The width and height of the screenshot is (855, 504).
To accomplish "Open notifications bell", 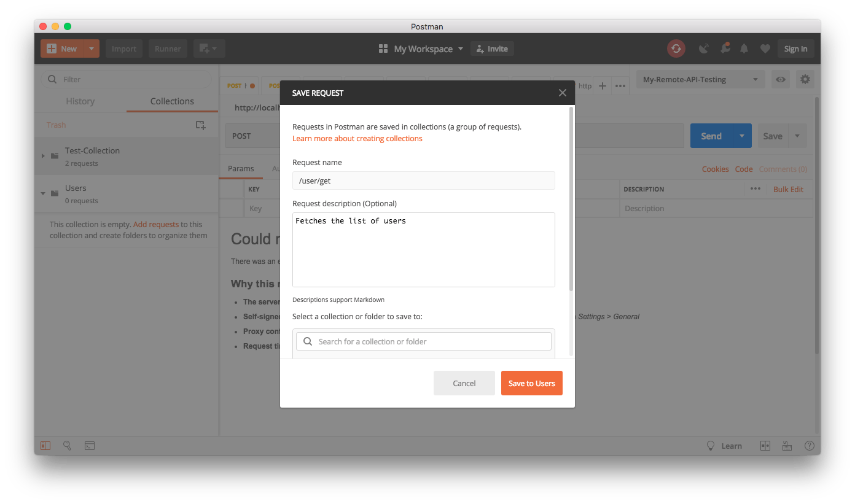I will point(744,48).
